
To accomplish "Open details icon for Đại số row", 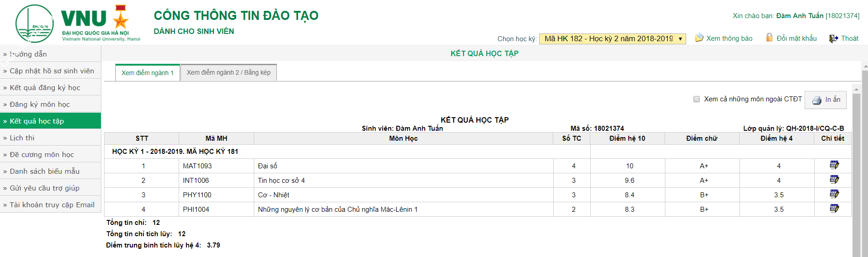I will pyautogui.click(x=834, y=165).
